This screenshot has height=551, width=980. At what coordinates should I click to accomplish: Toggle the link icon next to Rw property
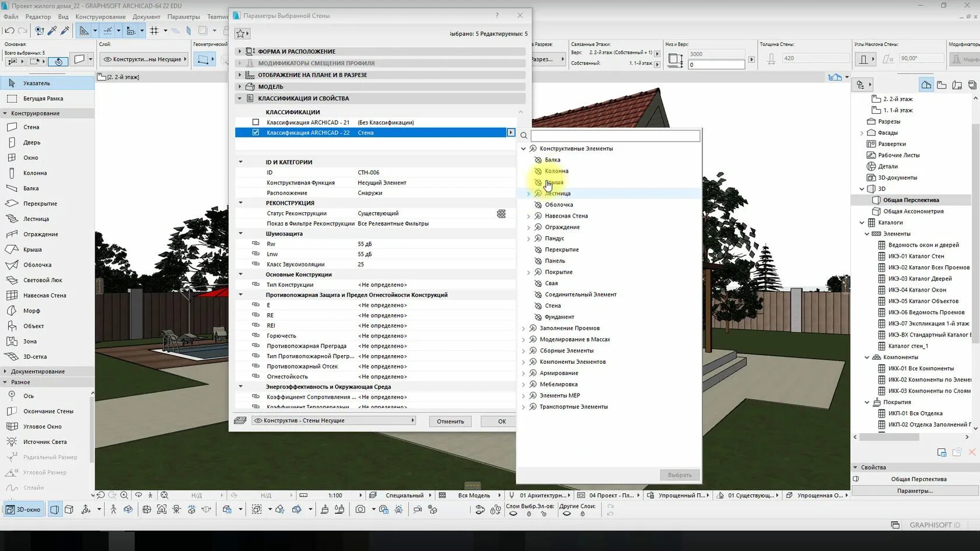256,244
